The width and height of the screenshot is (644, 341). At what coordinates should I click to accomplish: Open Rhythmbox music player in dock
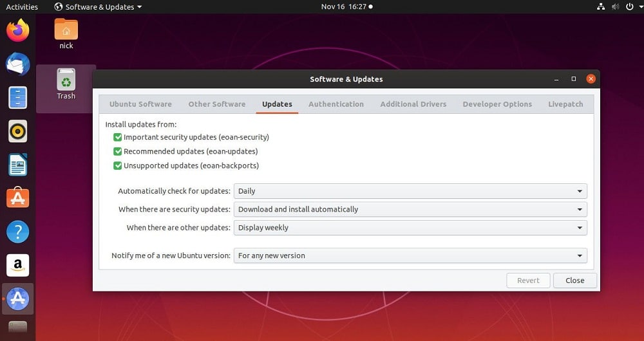17,131
